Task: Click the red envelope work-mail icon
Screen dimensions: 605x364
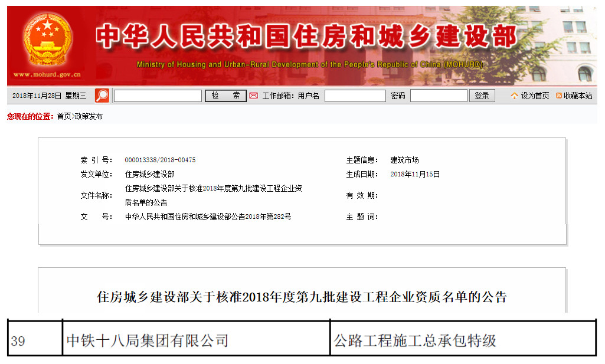Action: tap(253, 96)
